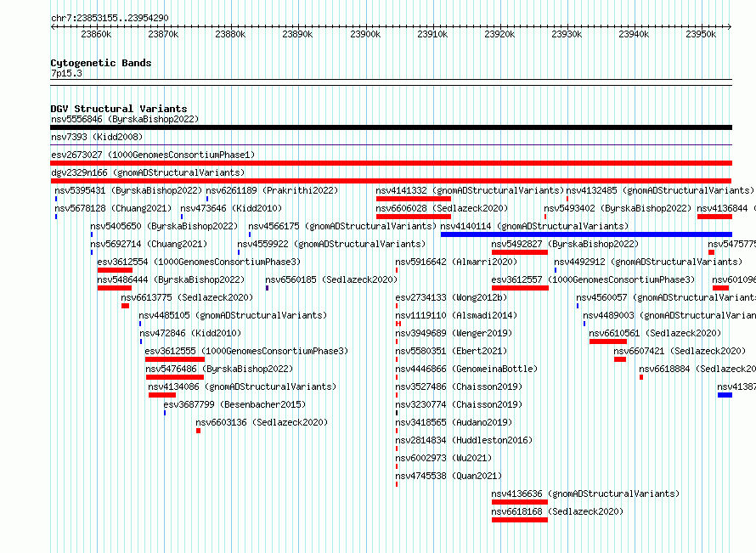This screenshot has height=553, width=756.
Task: Open the nsv7393 (Kidd2008) variant label
Action: pyautogui.click(x=97, y=137)
